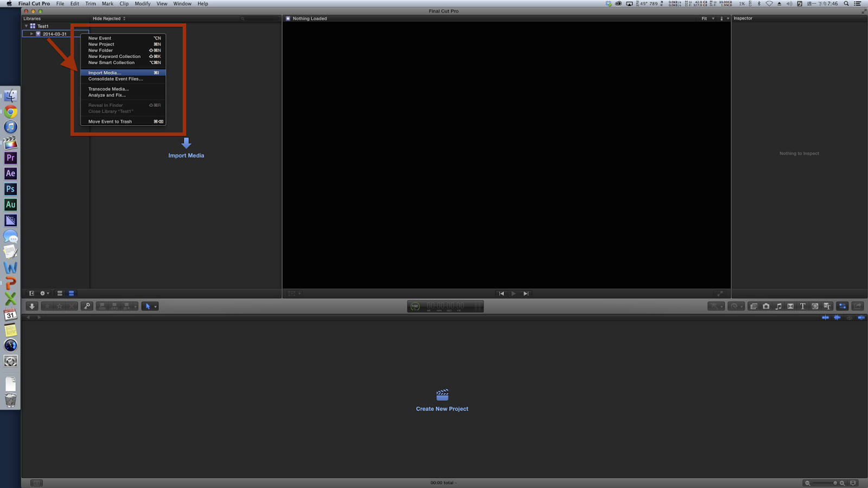Open the Keyword Editor key button
Image resolution: width=868 pixels, height=488 pixels.
[x=87, y=306]
